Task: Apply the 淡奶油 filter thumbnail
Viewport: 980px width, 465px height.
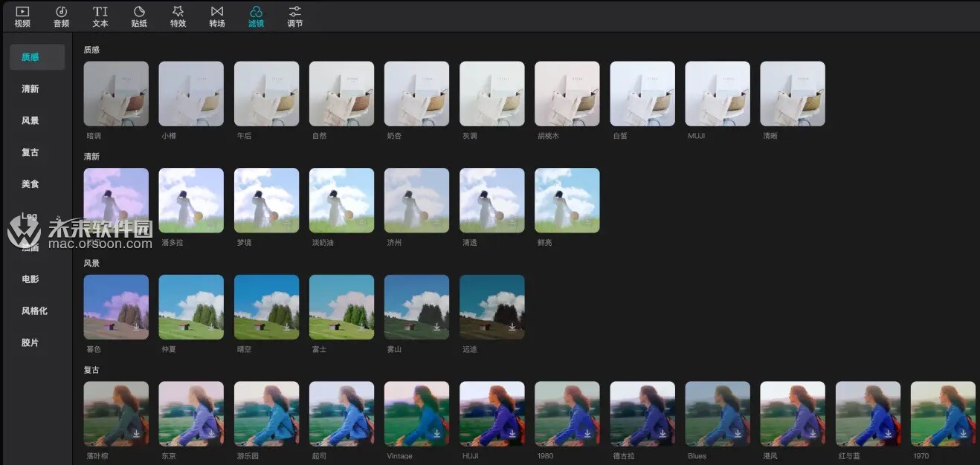Action: click(341, 201)
